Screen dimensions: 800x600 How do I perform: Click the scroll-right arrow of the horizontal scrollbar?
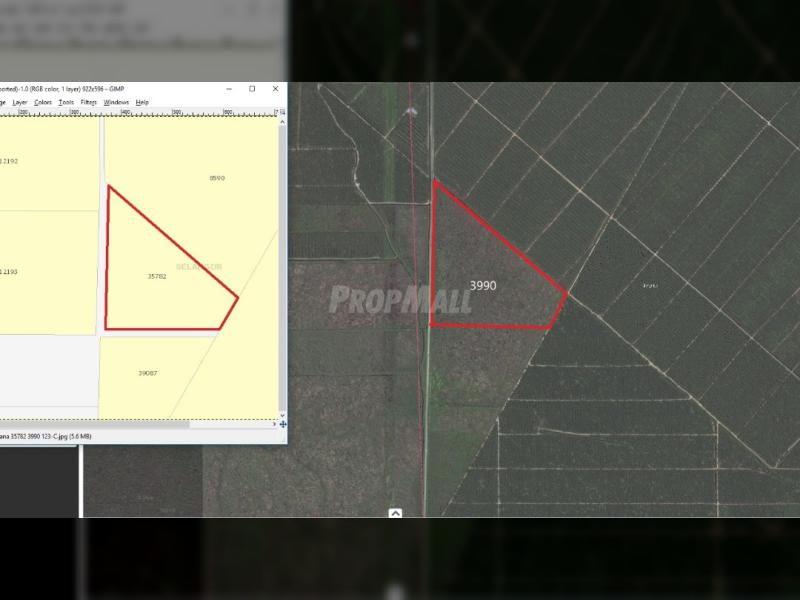point(273,424)
